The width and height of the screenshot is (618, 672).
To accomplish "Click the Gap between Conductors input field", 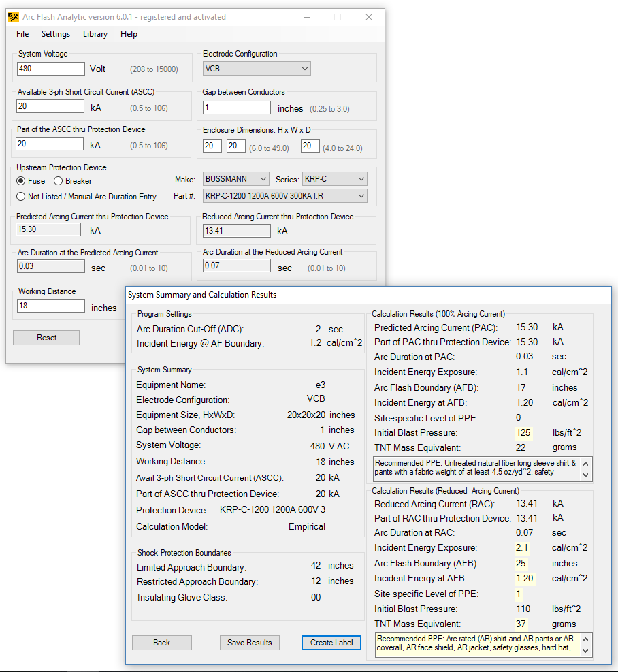I will [237, 108].
